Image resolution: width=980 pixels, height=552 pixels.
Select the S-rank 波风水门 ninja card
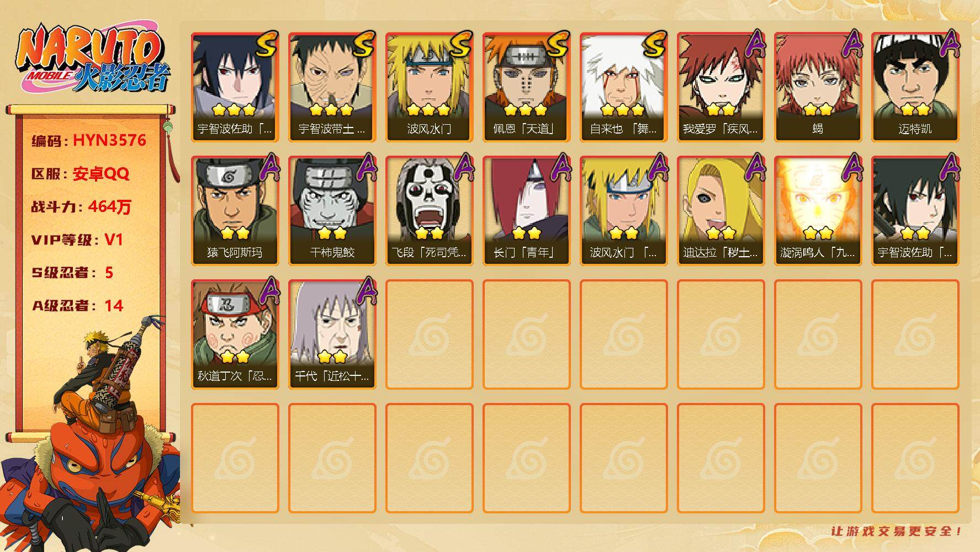(x=429, y=87)
